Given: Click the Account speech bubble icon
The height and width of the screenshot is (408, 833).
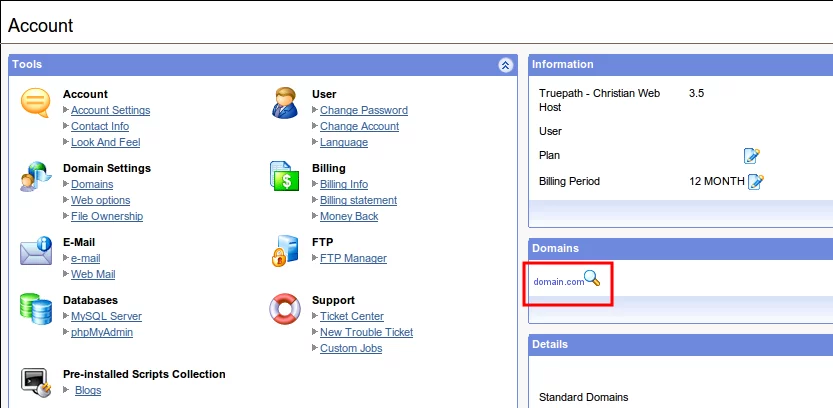Looking at the screenshot, I should pyautogui.click(x=35, y=103).
